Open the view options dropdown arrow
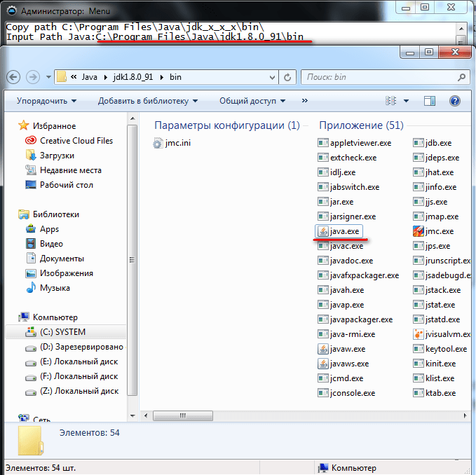 pyautogui.click(x=406, y=101)
